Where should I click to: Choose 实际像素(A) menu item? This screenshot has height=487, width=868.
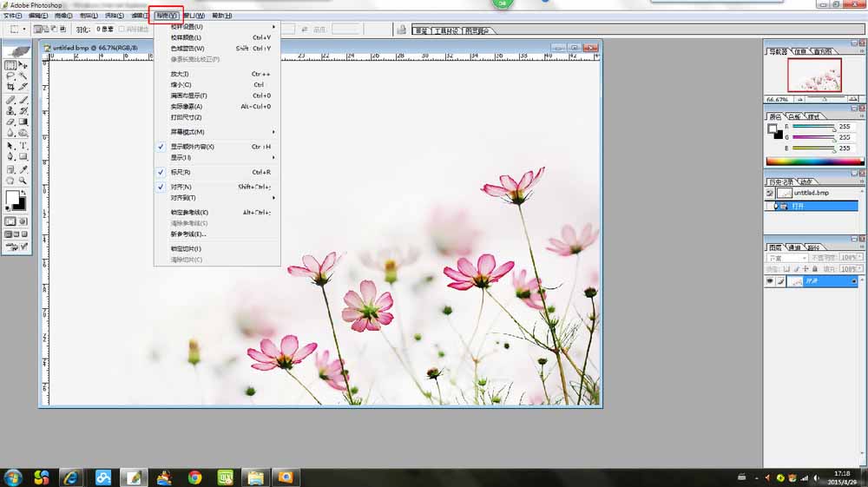pos(217,106)
